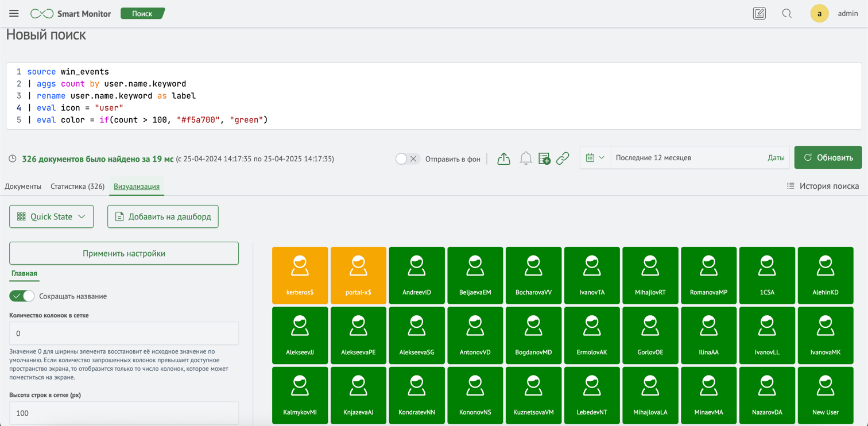Click the AndreevID user icon tile
The height and width of the screenshot is (426, 868).
point(417,275)
